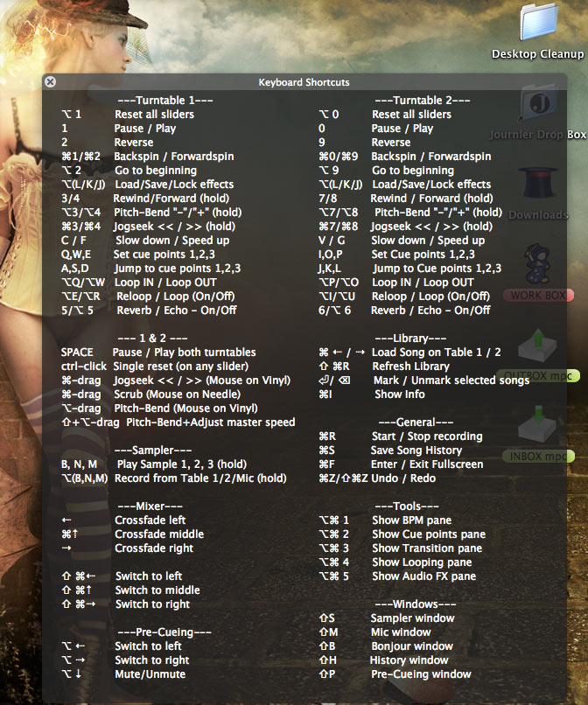Screen dimensions: 588x705
Task: Click 'Show Cue points pane' text
Action: point(429,534)
